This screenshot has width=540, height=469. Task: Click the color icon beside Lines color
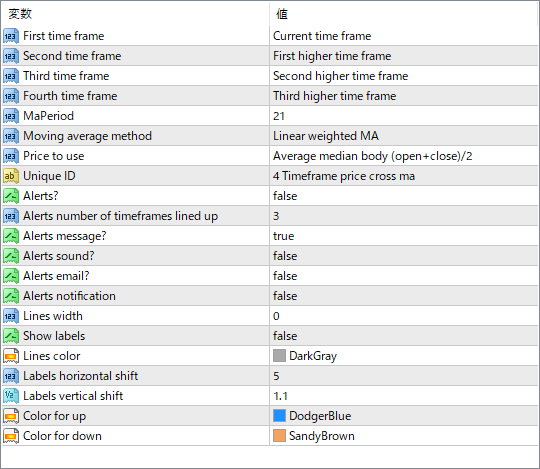11,356
